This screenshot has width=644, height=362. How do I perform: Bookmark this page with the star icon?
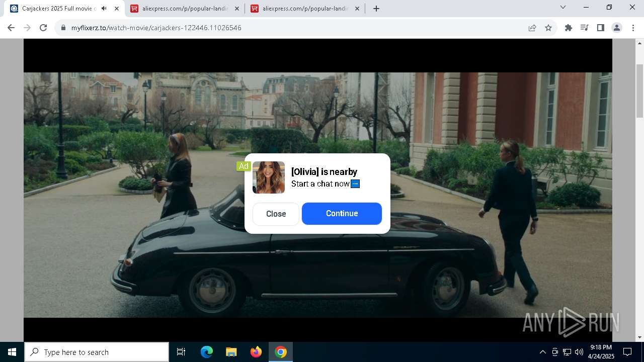(x=548, y=28)
